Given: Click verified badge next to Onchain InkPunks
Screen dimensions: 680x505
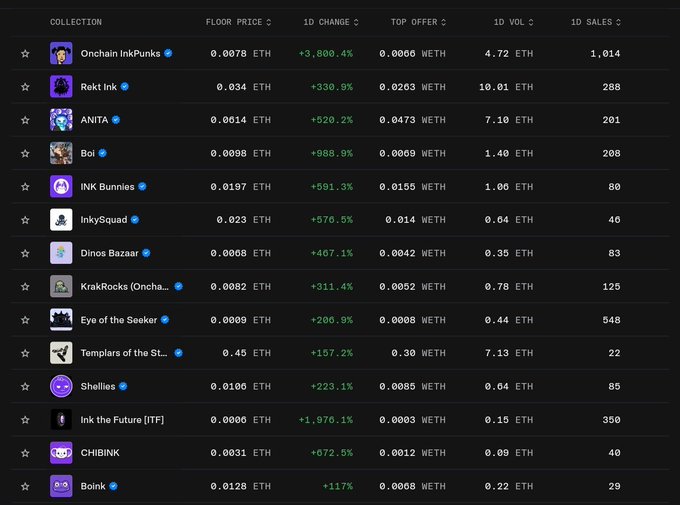Looking at the screenshot, I should [x=168, y=53].
